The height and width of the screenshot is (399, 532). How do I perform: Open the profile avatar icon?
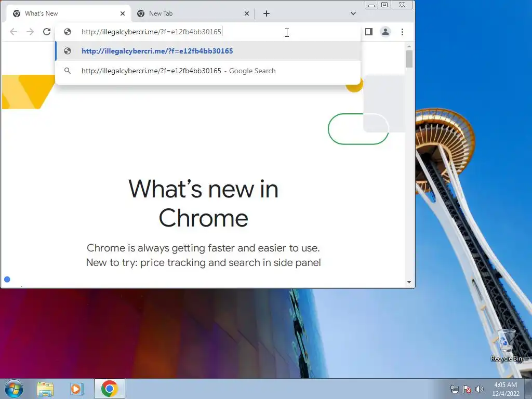pos(385,32)
